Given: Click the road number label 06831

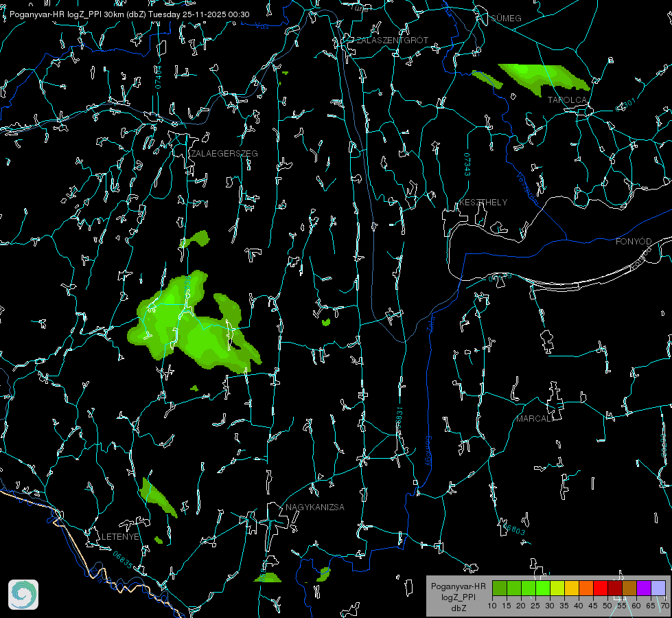Looking at the screenshot, I should (399, 418).
